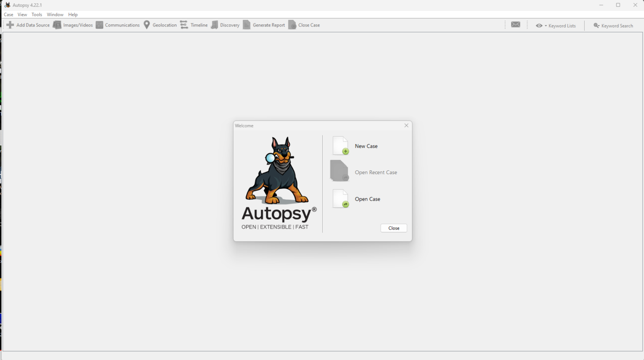644x360 pixels.
Task: Open the Case menu
Action: [8, 14]
